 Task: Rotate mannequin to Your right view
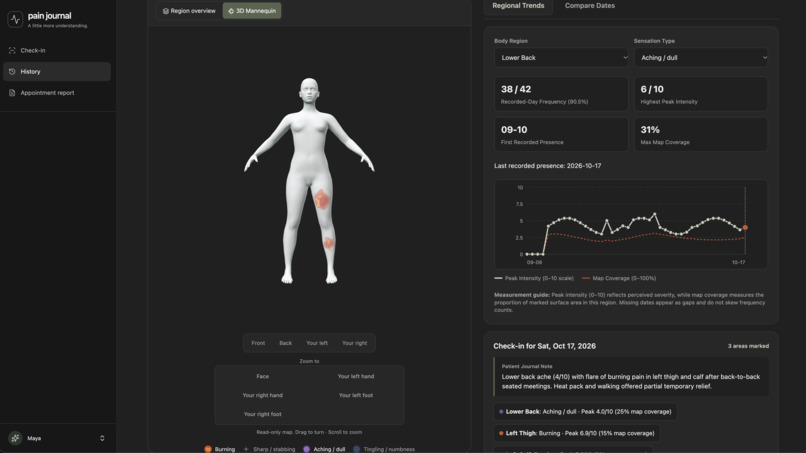pyautogui.click(x=355, y=343)
